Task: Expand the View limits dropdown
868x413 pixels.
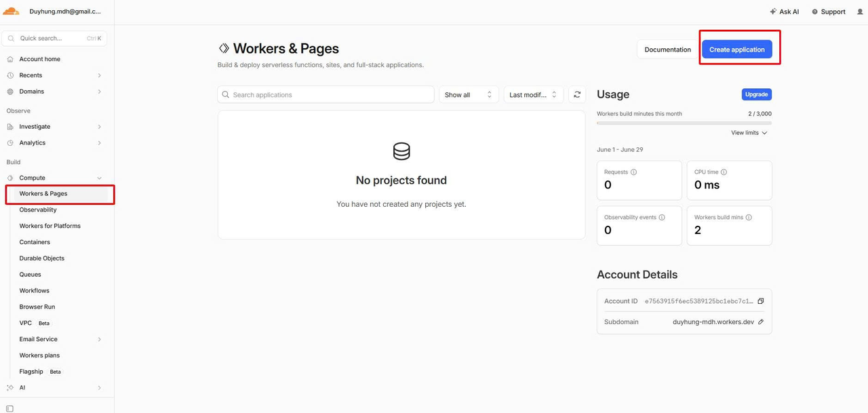Action: [x=749, y=133]
